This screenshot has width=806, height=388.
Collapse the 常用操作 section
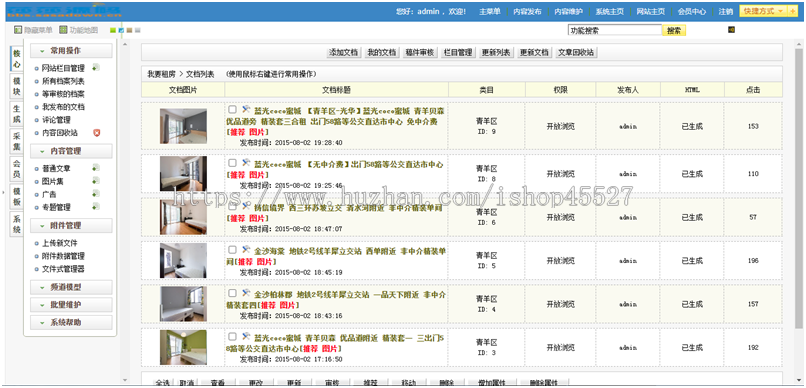71,51
